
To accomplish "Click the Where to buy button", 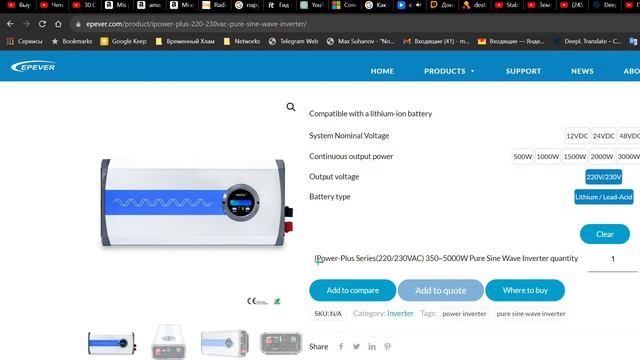I will [525, 290].
